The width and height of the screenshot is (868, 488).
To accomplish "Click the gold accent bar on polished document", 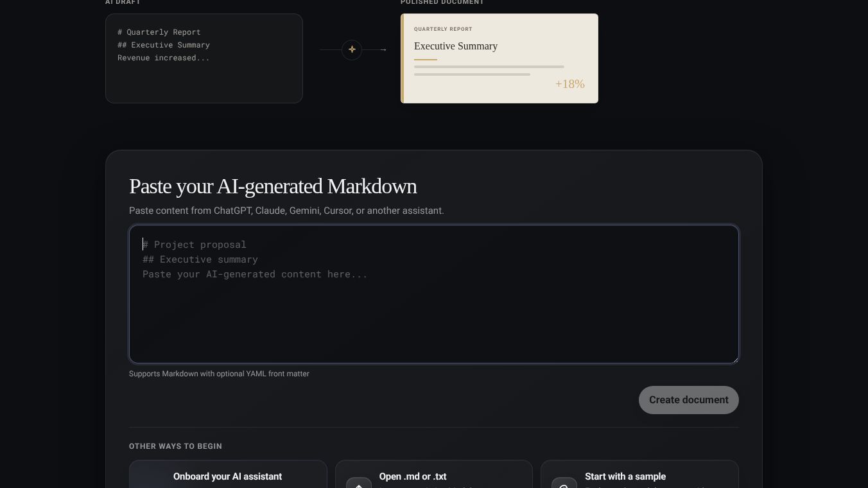I will point(403,58).
